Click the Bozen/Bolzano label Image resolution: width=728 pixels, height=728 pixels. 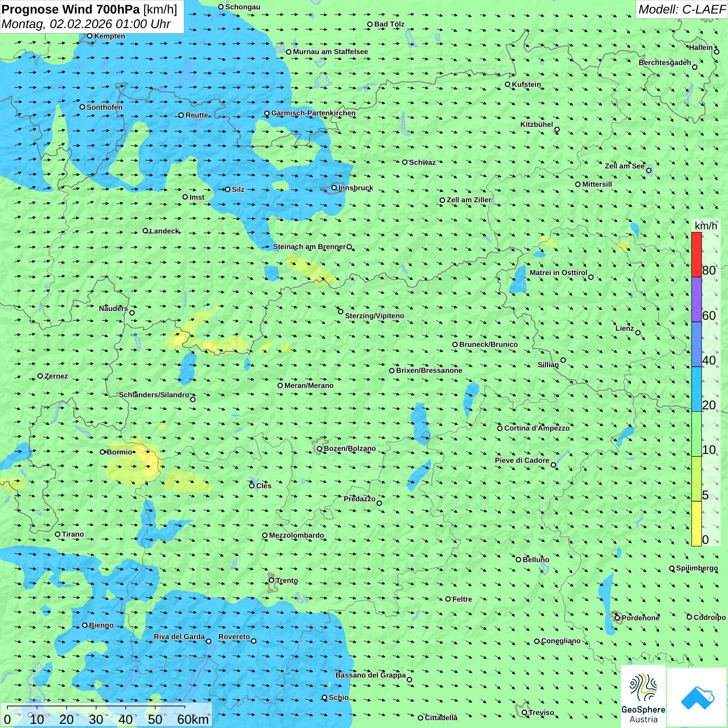pyautogui.click(x=350, y=448)
